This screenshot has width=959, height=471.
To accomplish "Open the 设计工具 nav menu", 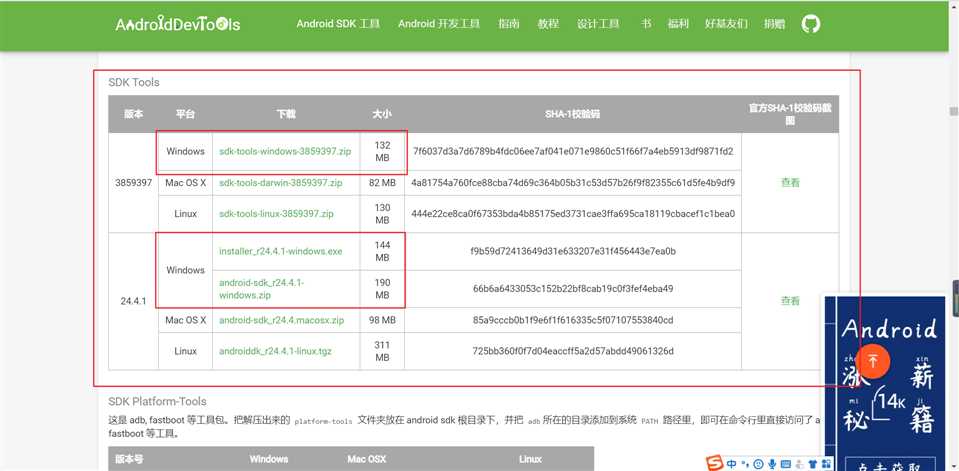I will point(598,24).
